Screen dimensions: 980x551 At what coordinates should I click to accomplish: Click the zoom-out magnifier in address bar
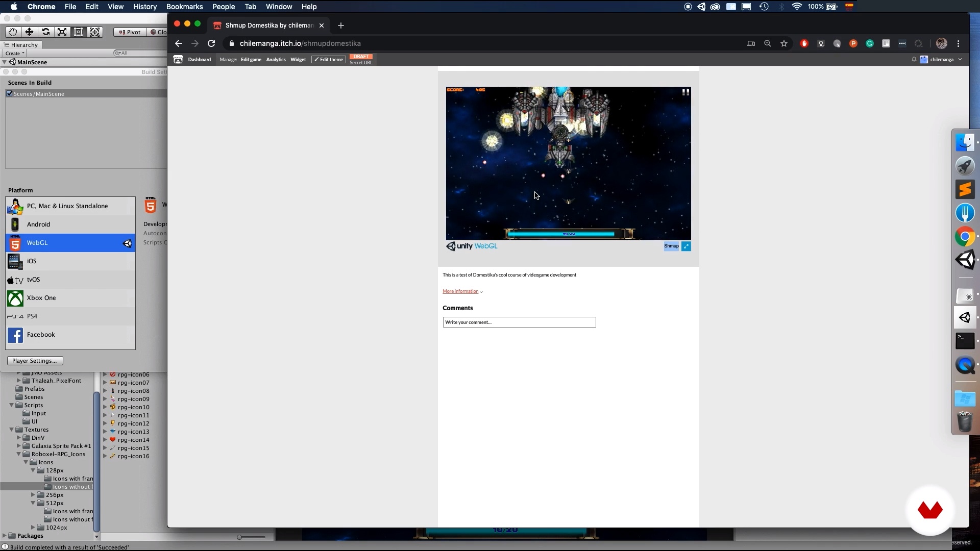click(x=767, y=43)
